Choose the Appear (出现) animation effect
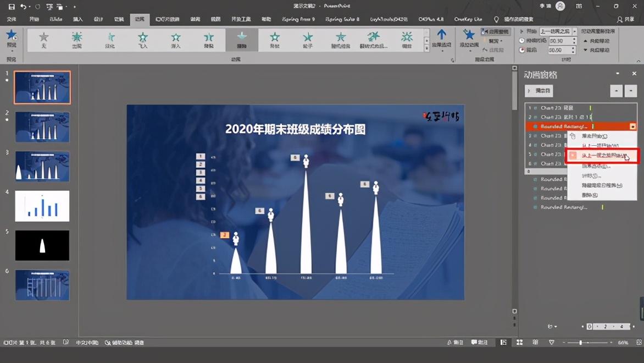Screen dimensions: 644x363 [77, 40]
